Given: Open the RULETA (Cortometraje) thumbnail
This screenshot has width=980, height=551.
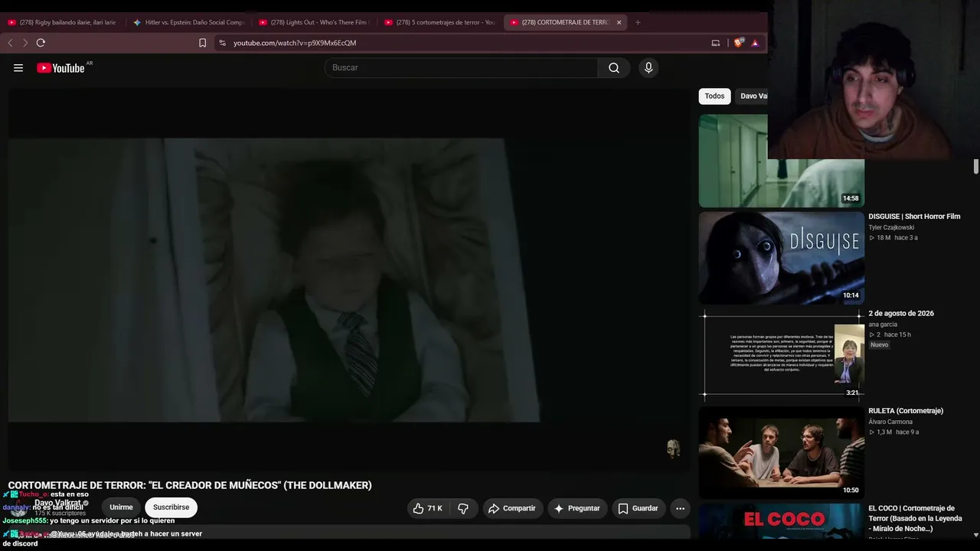Looking at the screenshot, I should coord(782,452).
